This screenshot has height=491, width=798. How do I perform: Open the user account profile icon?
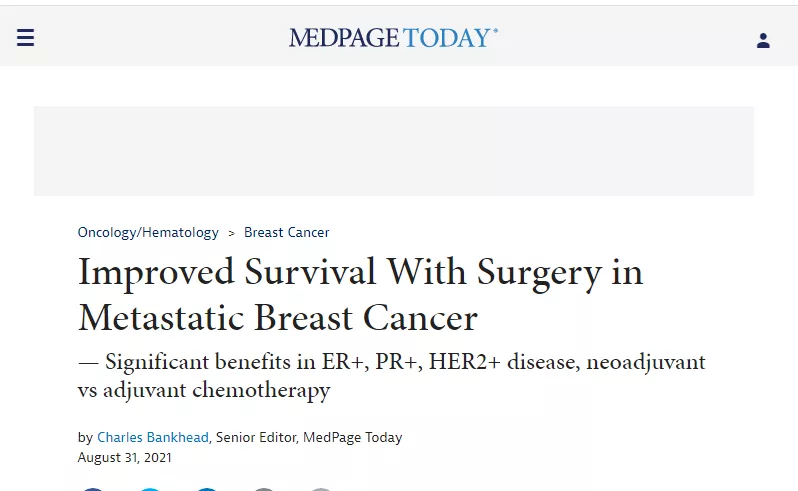[x=763, y=40]
